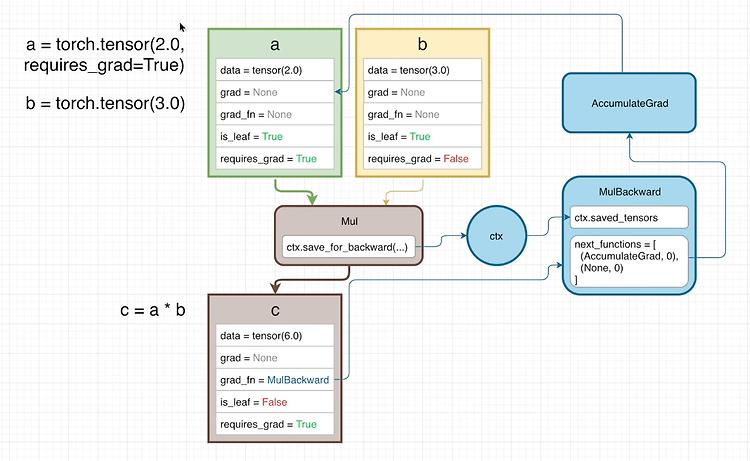The height and width of the screenshot is (461, 750).
Task: Click 'data = tensor(3.0)' row in b
Action: [422, 70]
